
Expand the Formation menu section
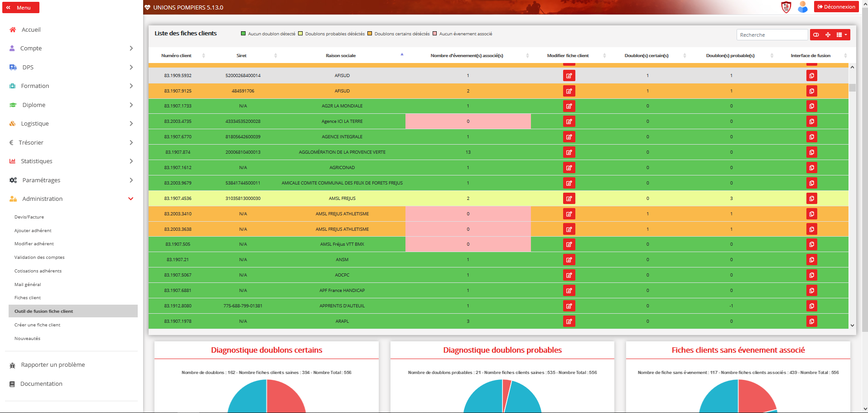71,86
